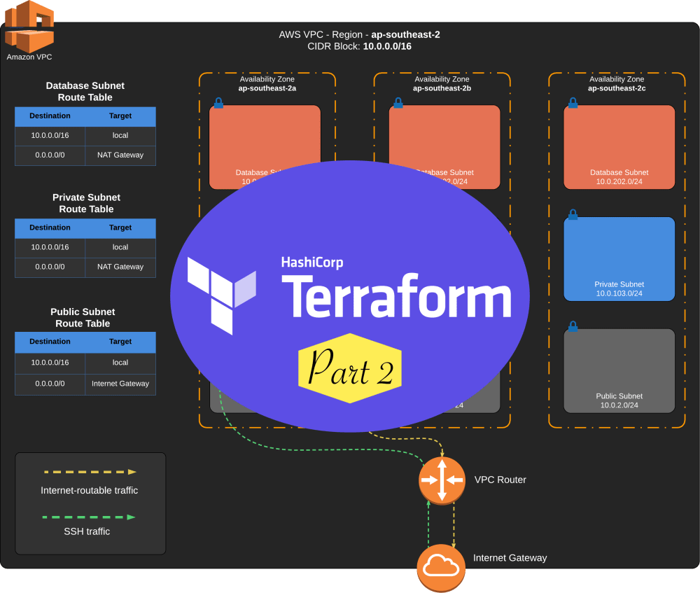Click NAT Gateway cell in Private route table
This screenshot has height=593, width=700.
[x=120, y=267]
